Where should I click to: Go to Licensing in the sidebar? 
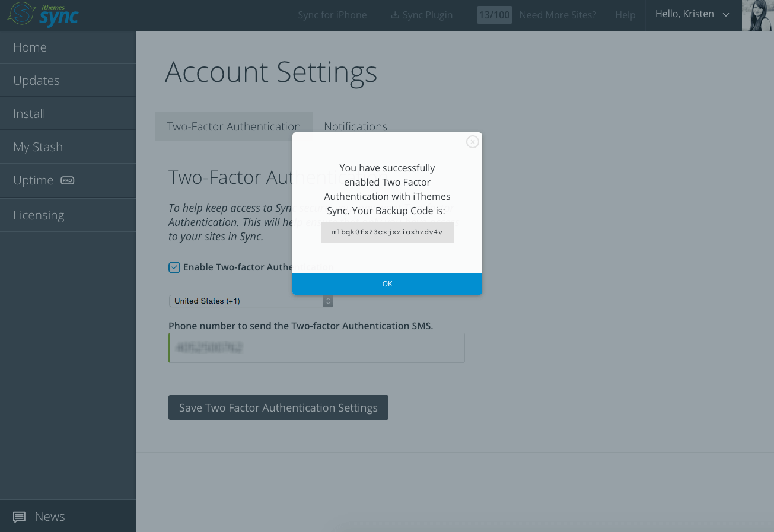coord(68,215)
